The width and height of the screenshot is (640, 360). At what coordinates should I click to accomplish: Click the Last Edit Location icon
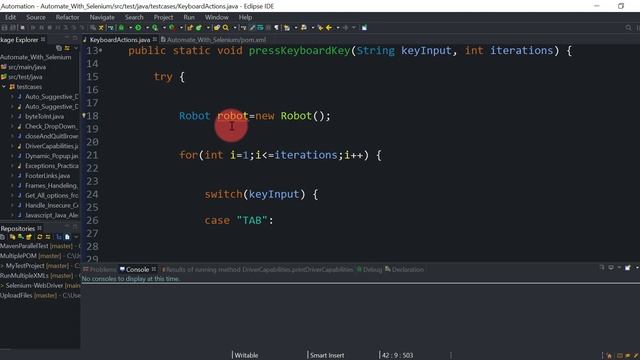pos(320,28)
